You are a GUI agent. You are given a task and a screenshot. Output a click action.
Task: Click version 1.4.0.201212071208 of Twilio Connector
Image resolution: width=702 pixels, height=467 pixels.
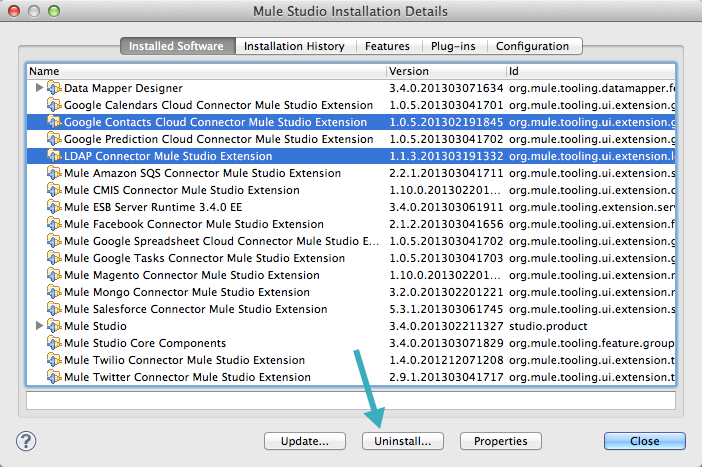click(446, 360)
